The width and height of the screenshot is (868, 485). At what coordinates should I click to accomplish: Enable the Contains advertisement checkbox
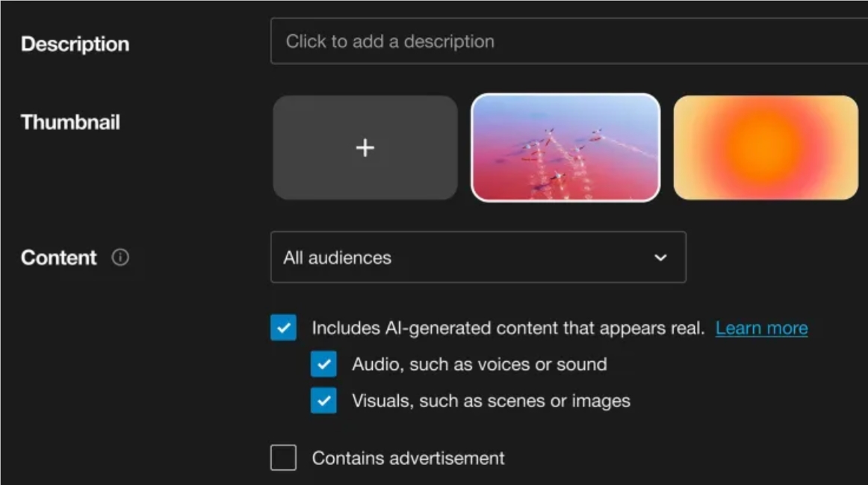point(282,458)
